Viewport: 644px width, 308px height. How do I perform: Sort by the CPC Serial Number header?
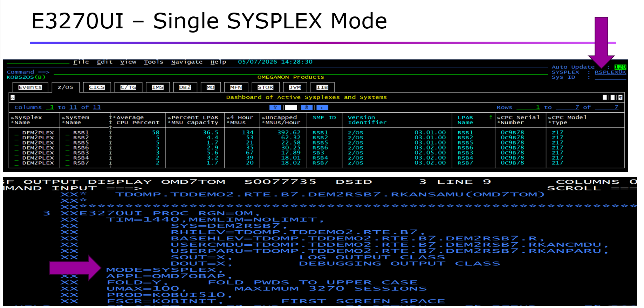[518, 120]
